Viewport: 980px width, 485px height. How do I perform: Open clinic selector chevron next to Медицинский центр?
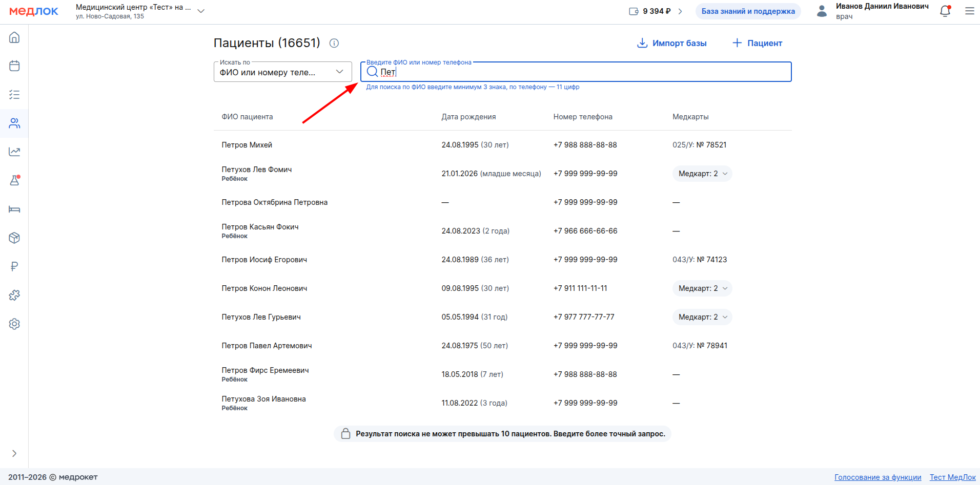point(201,11)
